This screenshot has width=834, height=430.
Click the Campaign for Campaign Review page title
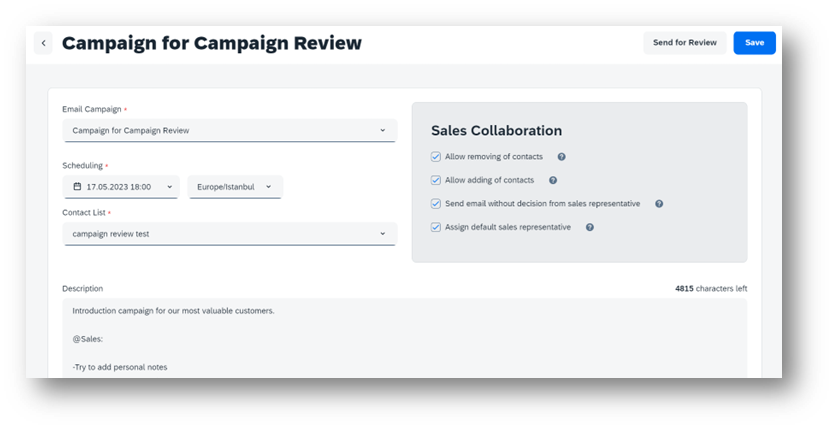click(212, 43)
